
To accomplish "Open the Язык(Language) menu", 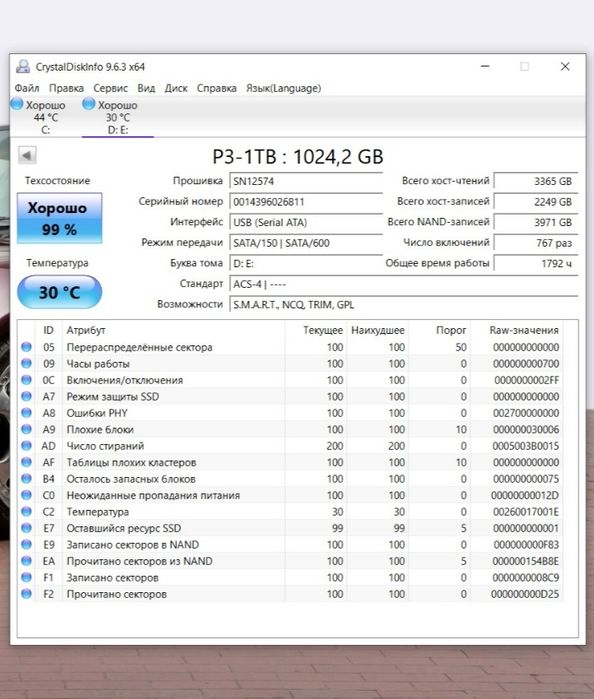I will (284, 88).
